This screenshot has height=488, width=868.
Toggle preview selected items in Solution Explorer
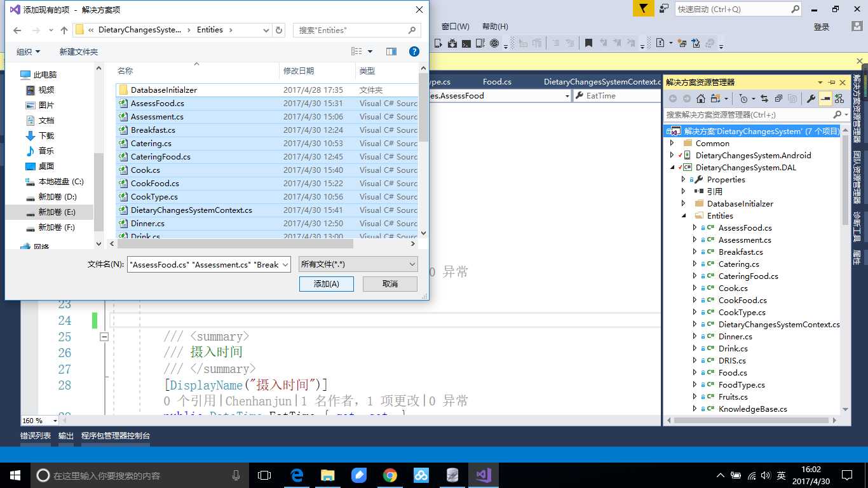825,98
